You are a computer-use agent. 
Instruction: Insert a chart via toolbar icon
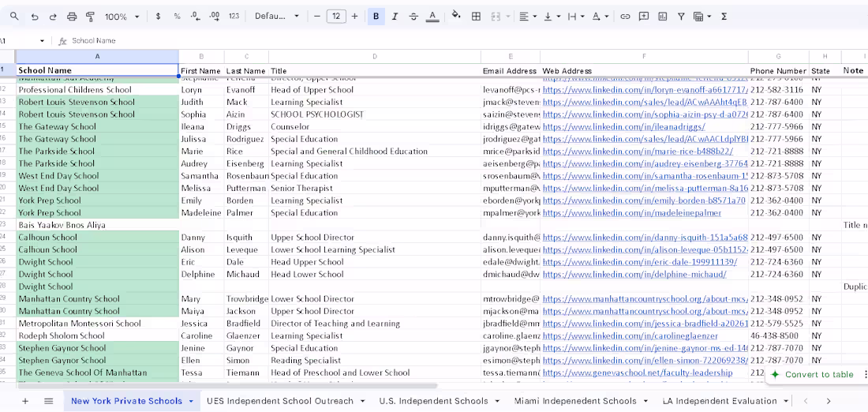(x=663, y=17)
